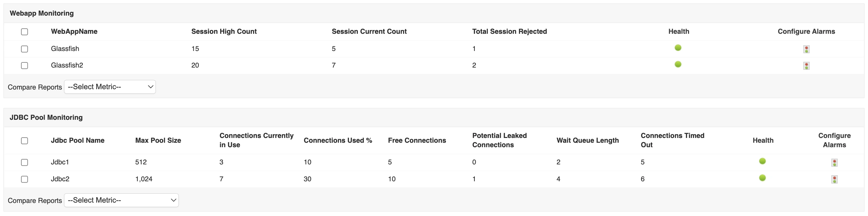Click the green health icon for Glassfish
Image resolution: width=868 pixels, height=216 pixels.
pyautogui.click(x=678, y=48)
